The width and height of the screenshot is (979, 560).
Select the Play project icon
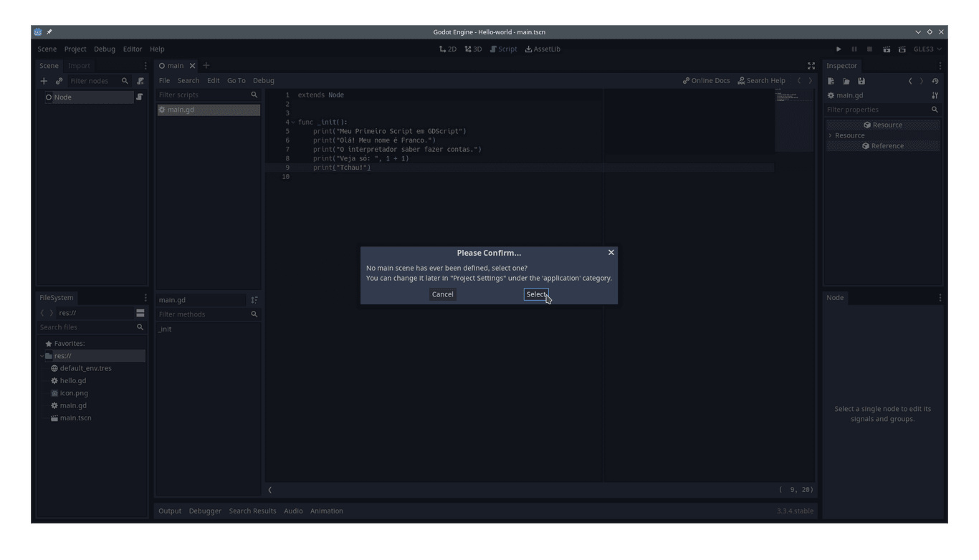[x=839, y=49]
